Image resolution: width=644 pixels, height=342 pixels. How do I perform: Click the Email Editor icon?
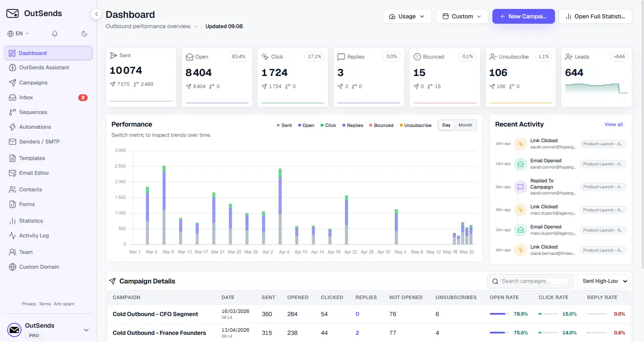[x=12, y=173]
